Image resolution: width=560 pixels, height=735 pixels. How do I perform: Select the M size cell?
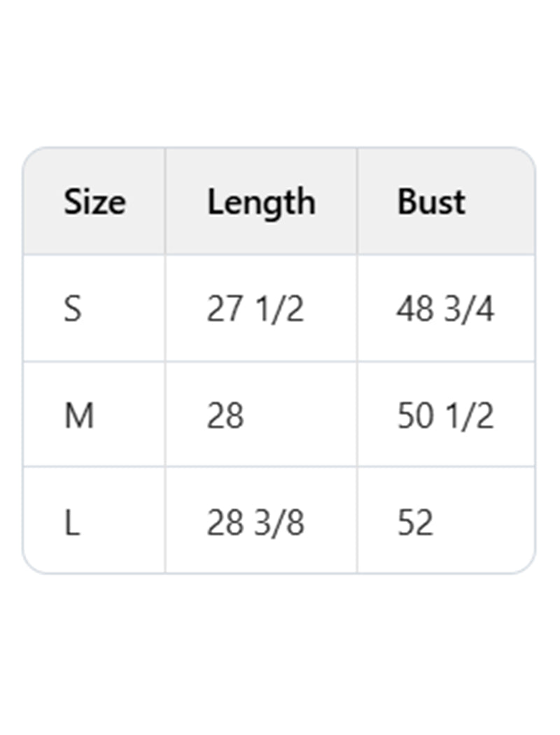78,416
